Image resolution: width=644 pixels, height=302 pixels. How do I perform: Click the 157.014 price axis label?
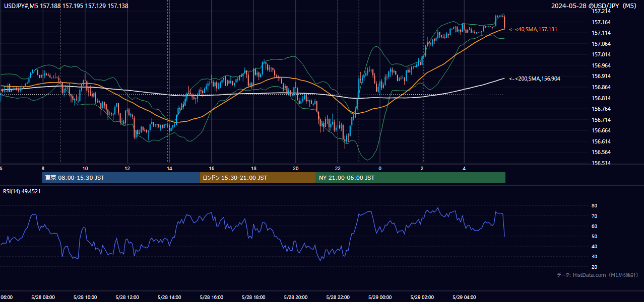pos(601,54)
